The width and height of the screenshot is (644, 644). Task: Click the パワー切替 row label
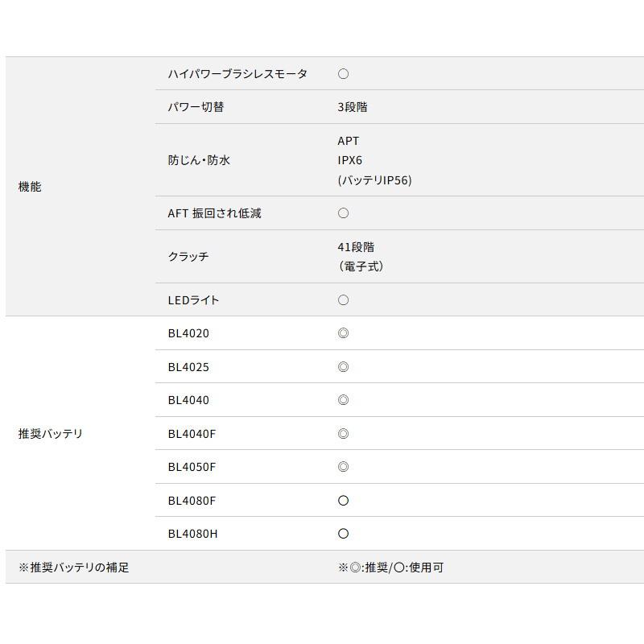[196, 107]
